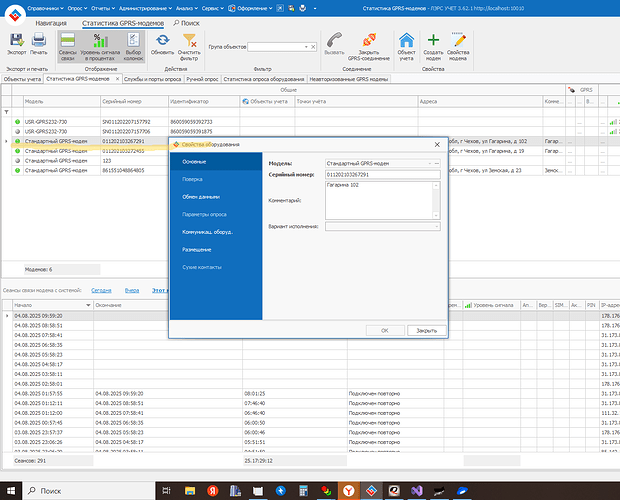Screen dimensions: 620x500
Task: Click ellipsis button next to Модель field
Action: [437, 163]
